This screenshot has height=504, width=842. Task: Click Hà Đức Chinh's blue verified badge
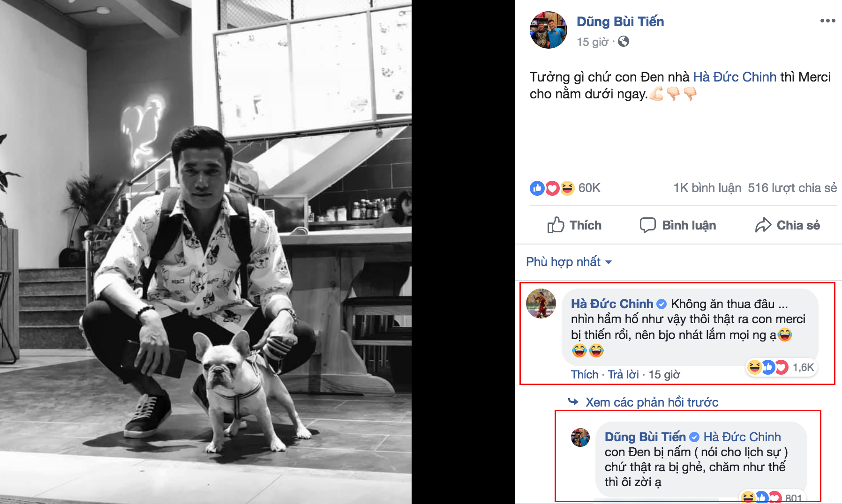pyautogui.click(x=661, y=304)
